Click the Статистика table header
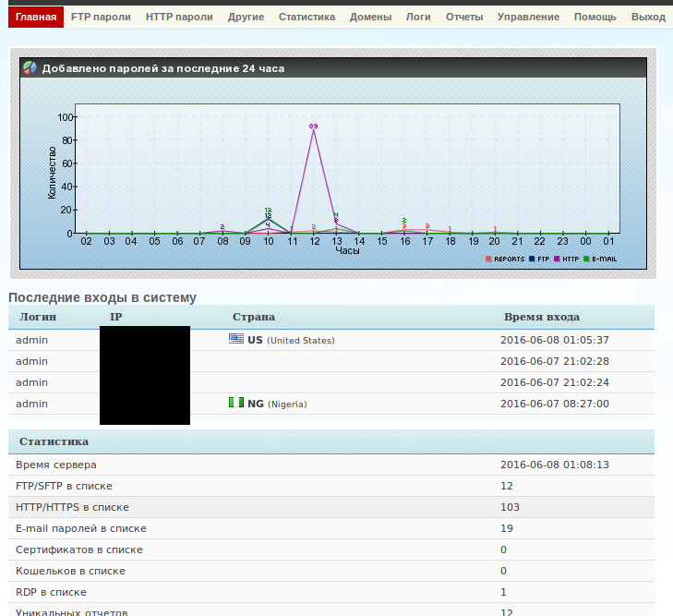This screenshot has width=673, height=616. (54, 441)
